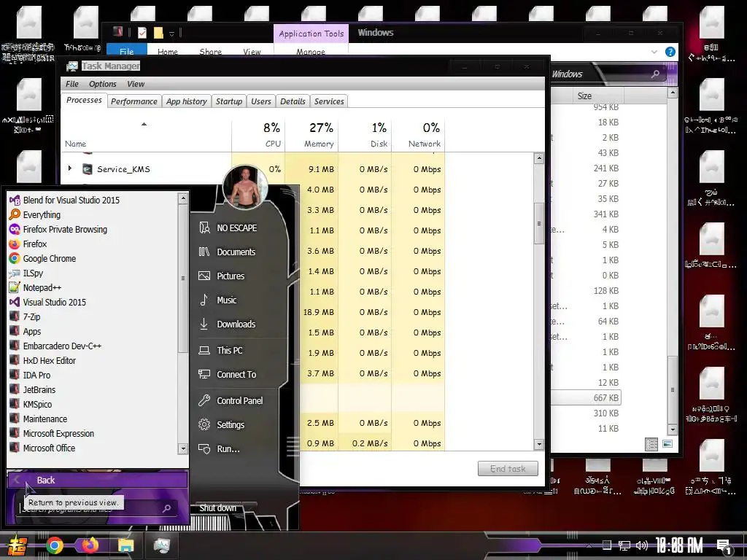Image resolution: width=747 pixels, height=560 pixels.
Task: Open the volume tray icon
Action: [642, 545]
